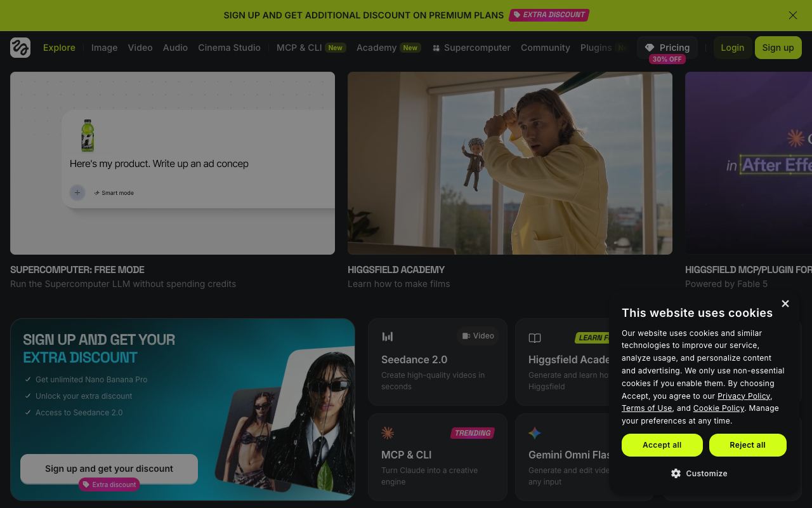
Task: Select Smart mode in the prompt box
Action: pos(114,193)
